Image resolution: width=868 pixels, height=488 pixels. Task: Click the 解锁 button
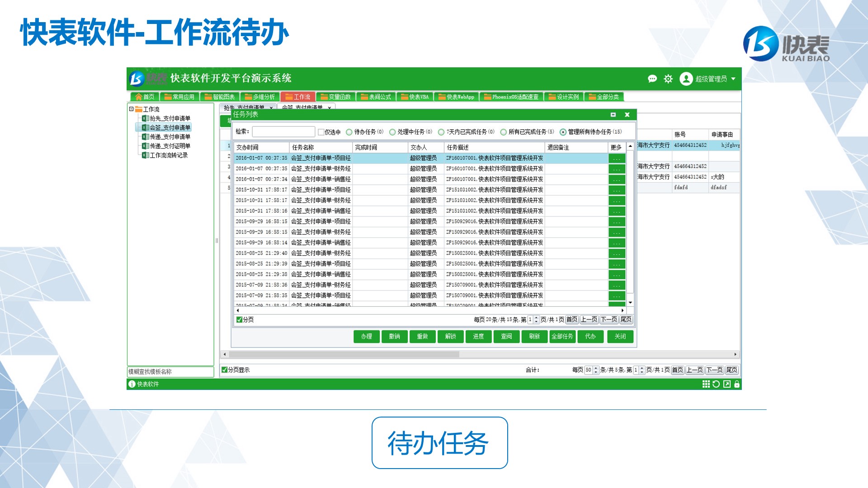coord(451,337)
